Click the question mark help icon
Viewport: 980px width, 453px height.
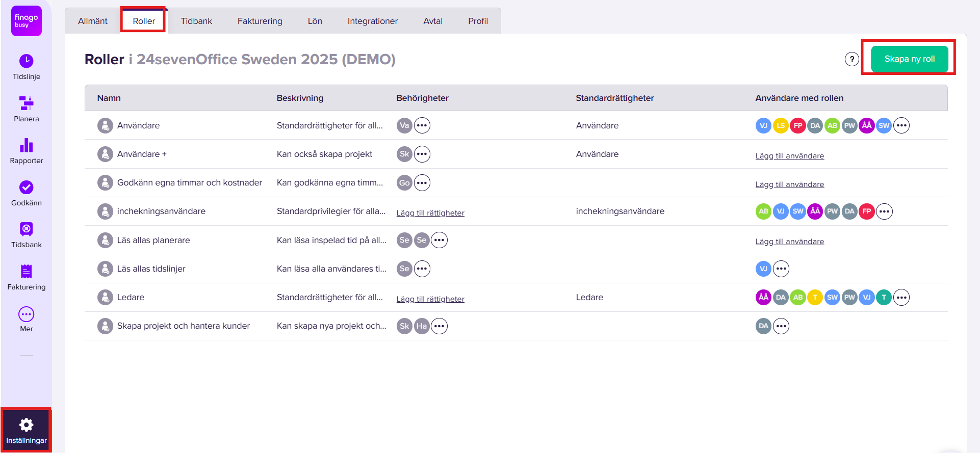[x=852, y=60]
